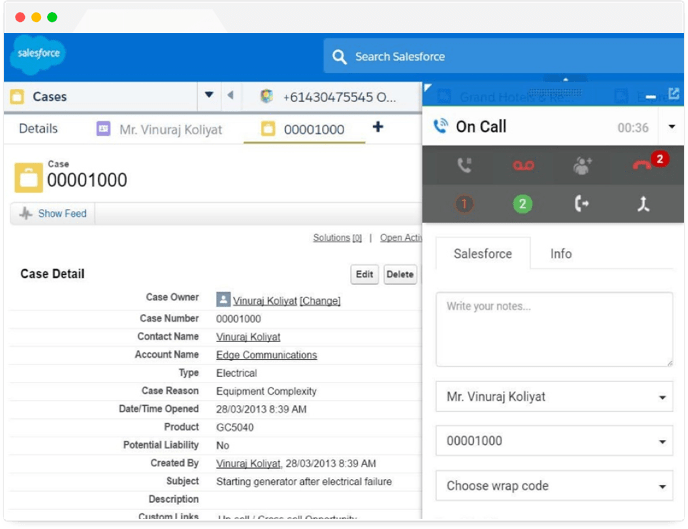688x529 pixels.
Task: Open the Cases dropdown arrow
Action: coord(209,95)
